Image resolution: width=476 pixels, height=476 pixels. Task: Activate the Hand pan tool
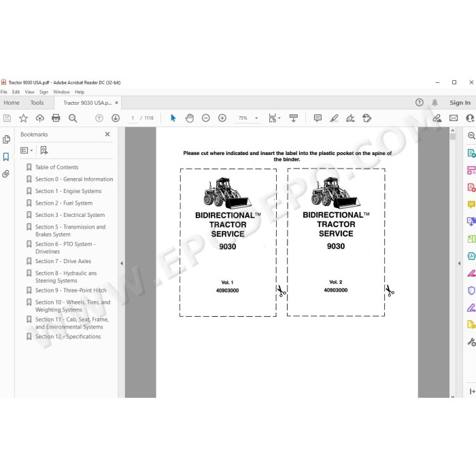[190, 118]
